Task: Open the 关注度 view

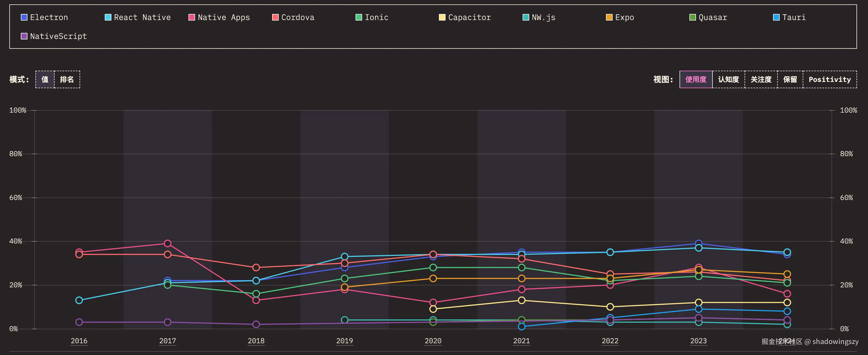Action: pyautogui.click(x=761, y=79)
